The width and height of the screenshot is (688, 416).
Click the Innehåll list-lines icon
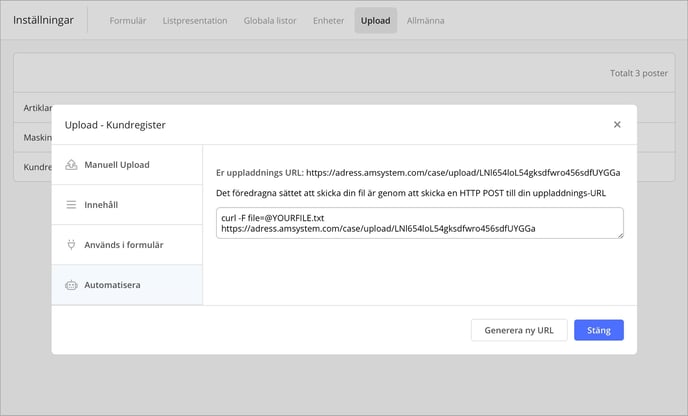(x=71, y=205)
